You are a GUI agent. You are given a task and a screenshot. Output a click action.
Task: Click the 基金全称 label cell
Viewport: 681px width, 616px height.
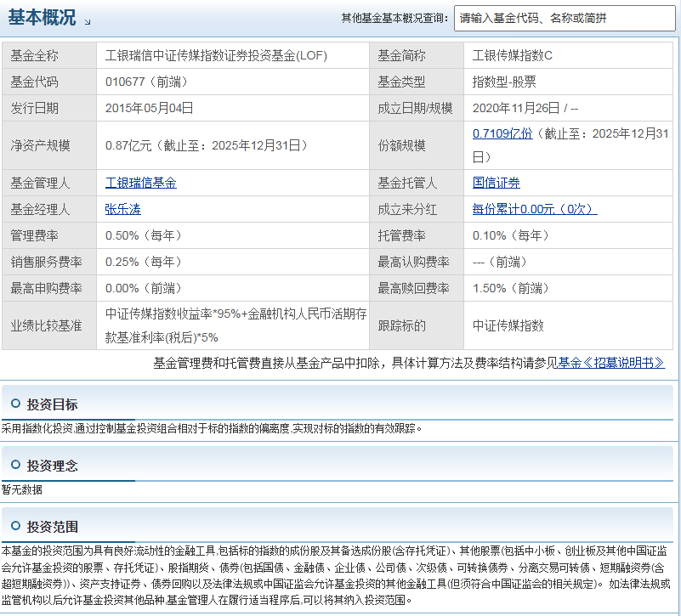coord(49,55)
